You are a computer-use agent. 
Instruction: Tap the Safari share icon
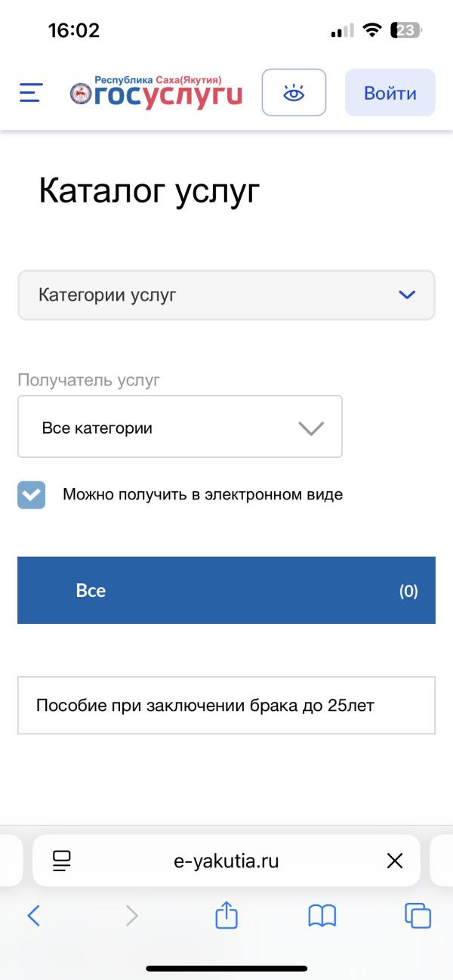[x=226, y=916]
